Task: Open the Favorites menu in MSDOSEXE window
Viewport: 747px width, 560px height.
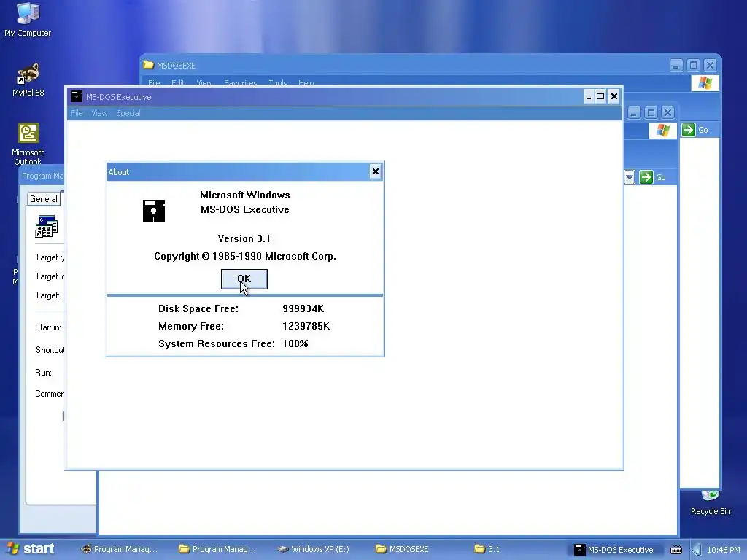Action: pos(240,82)
